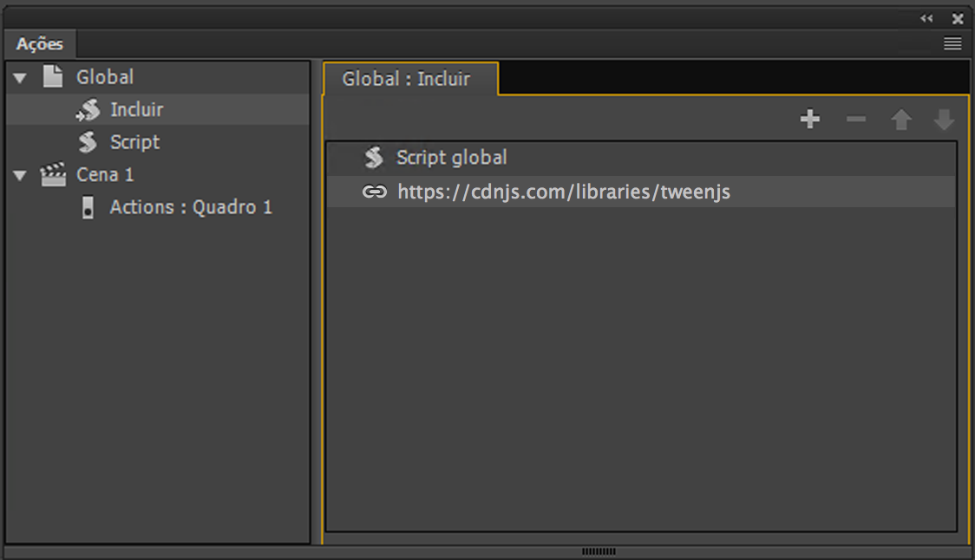Click the frame icon beside Actions : Quadro 1

(x=87, y=207)
